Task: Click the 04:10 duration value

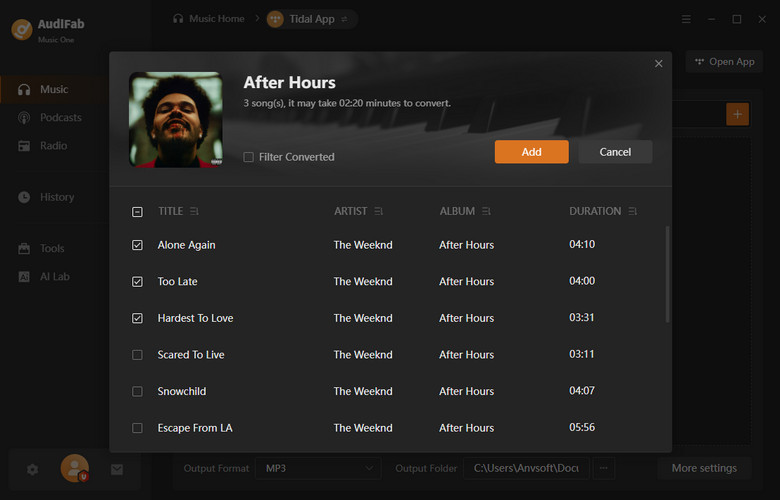Action: pyautogui.click(x=582, y=244)
